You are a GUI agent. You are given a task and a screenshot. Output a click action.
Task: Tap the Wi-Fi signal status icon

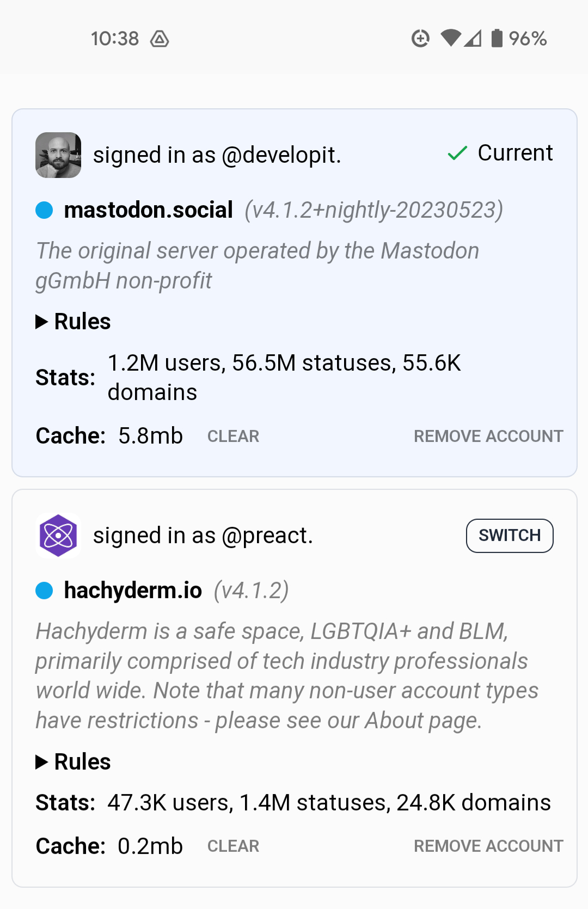(451, 39)
